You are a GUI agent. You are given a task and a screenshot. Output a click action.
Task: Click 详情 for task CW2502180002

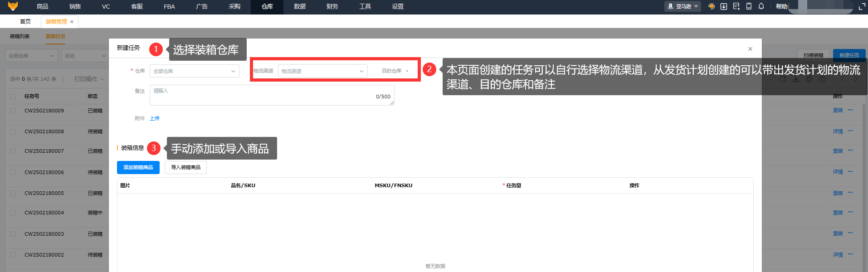(838, 255)
